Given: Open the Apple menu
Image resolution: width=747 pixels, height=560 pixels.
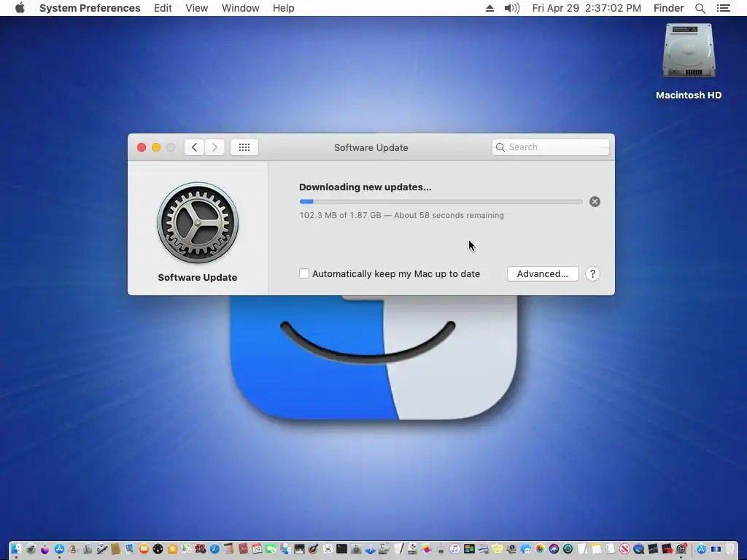Looking at the screenshot, I should (20, 8).
